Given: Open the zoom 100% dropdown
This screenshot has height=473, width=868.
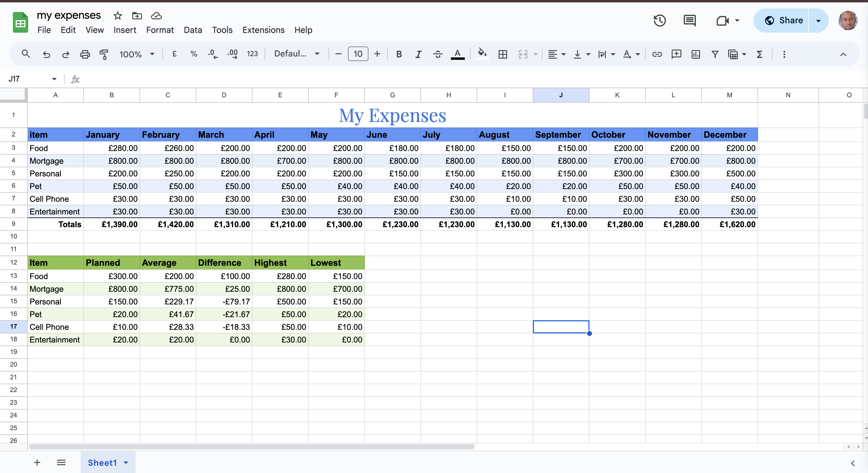Looking at the screenshot, I should point(137,54).
